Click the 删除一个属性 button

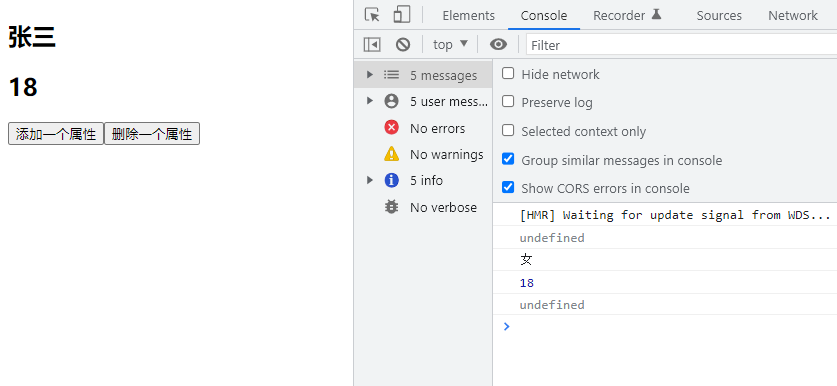coord(152,134)
